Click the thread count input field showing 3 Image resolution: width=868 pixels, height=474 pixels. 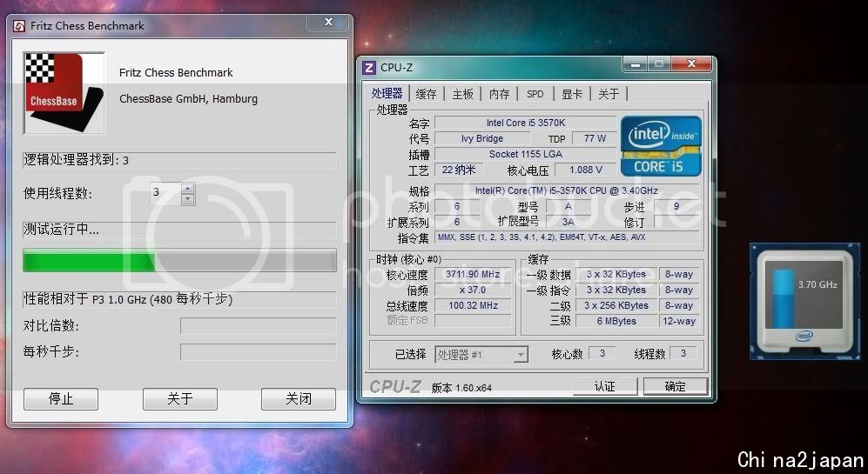coord(165,194)
